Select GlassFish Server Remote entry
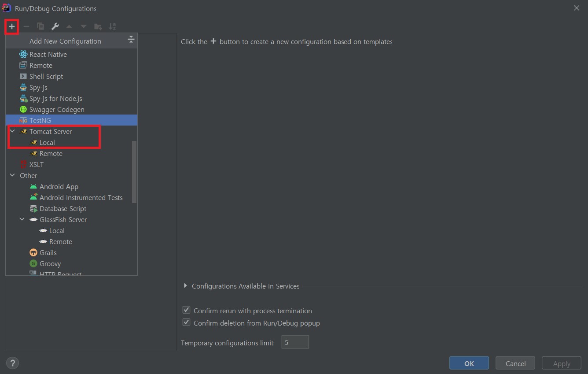The image size is (588, 374). point(71,241)
